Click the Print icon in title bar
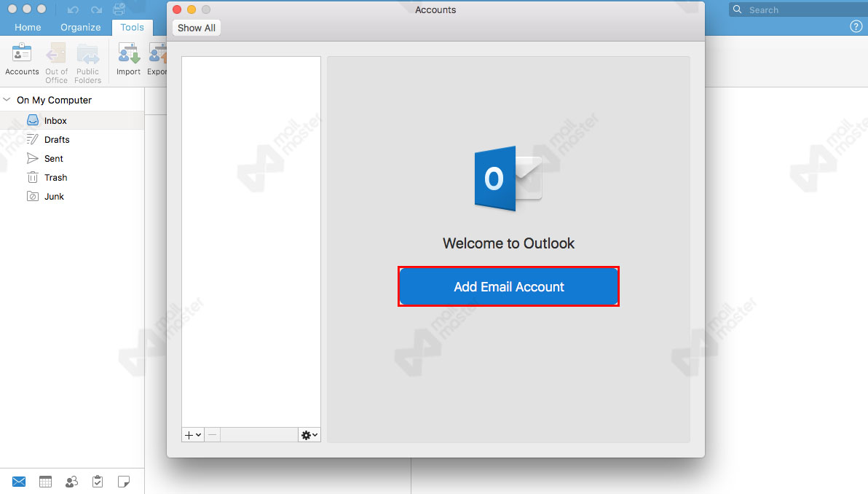 (119, 9)
